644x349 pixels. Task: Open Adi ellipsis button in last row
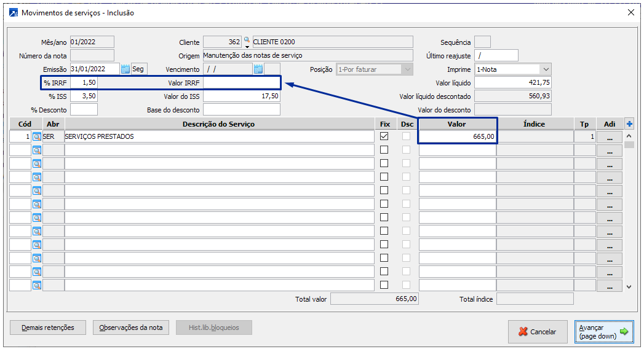(x=610, y=286)
